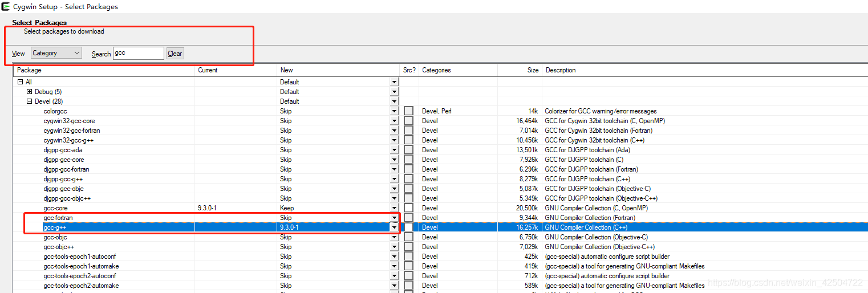
Task: Collapse the All tree node
Action: (x=20, y=82)
